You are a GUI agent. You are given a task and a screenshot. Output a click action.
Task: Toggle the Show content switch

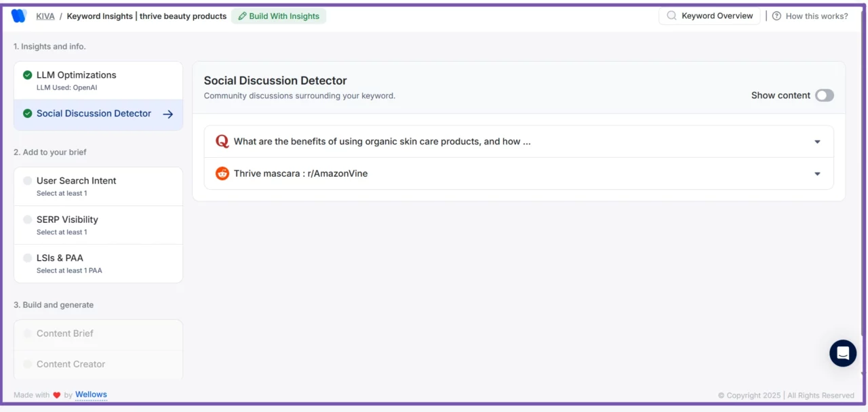coord(824,96)
